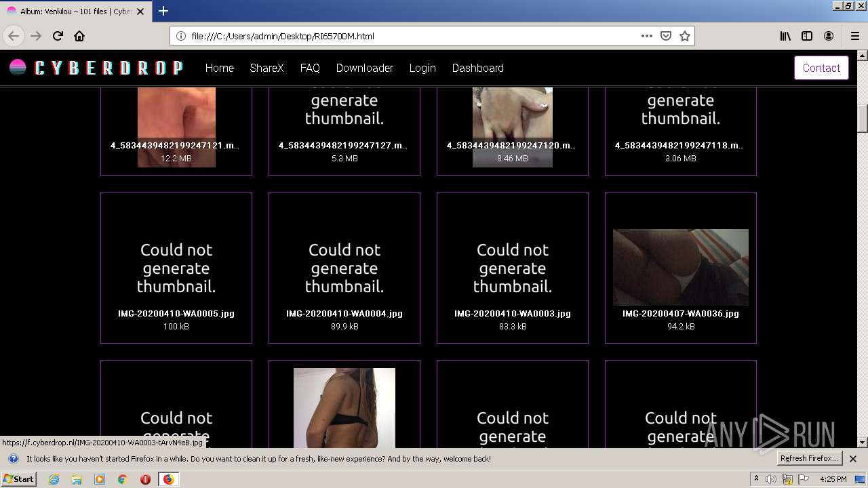
Task: Open the page actions three-dot menu
Action: [647, 36]
